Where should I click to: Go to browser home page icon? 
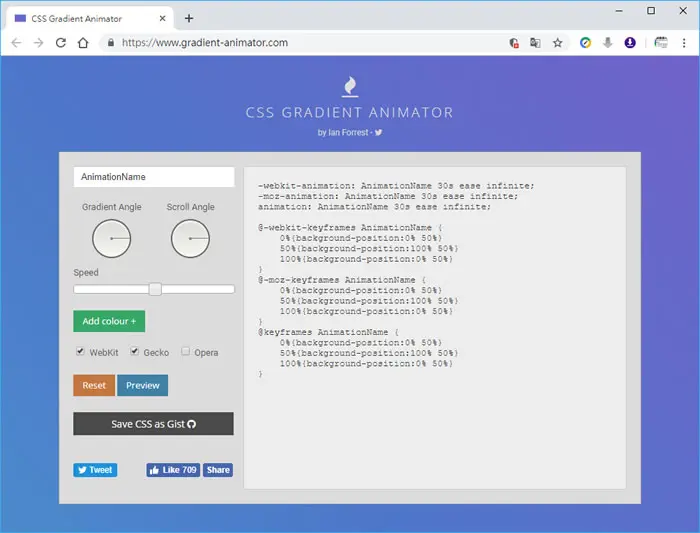coord(83,43)
